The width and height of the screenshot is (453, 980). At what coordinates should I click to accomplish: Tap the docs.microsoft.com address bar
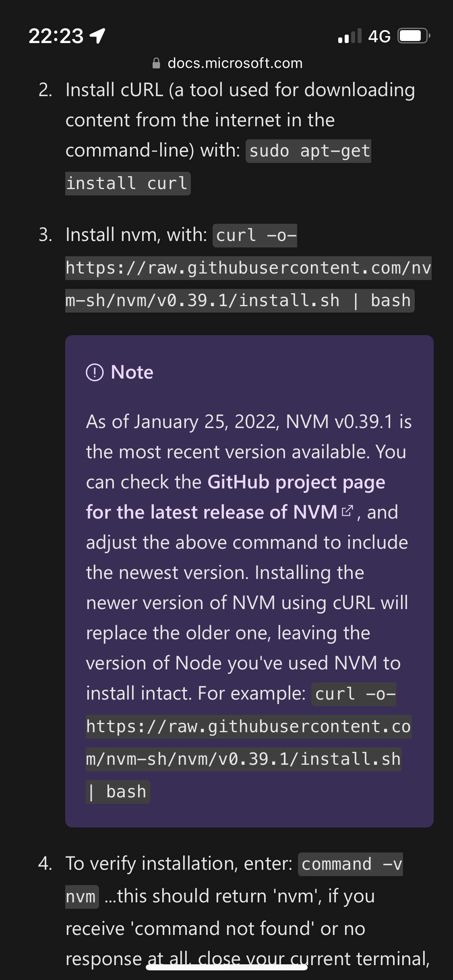click(236, 63)
